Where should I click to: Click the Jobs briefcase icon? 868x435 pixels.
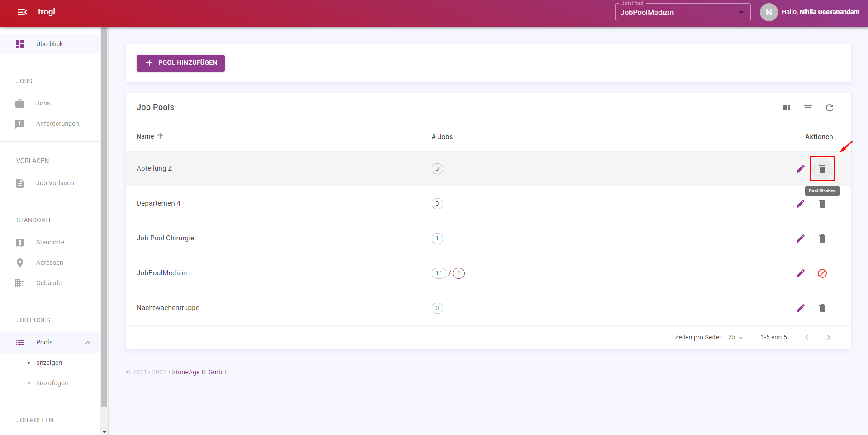tap(20, 104)
